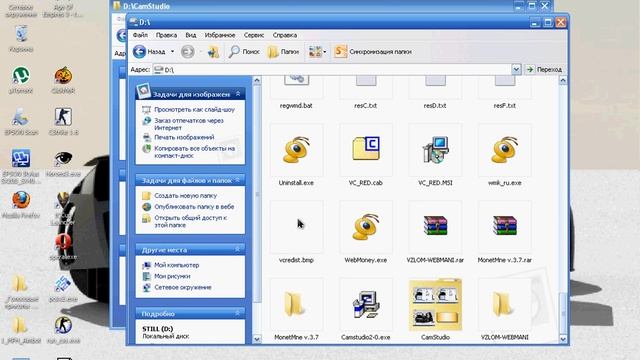Open the Справка menu
640x360 pixels.
(x=284, y=35)
